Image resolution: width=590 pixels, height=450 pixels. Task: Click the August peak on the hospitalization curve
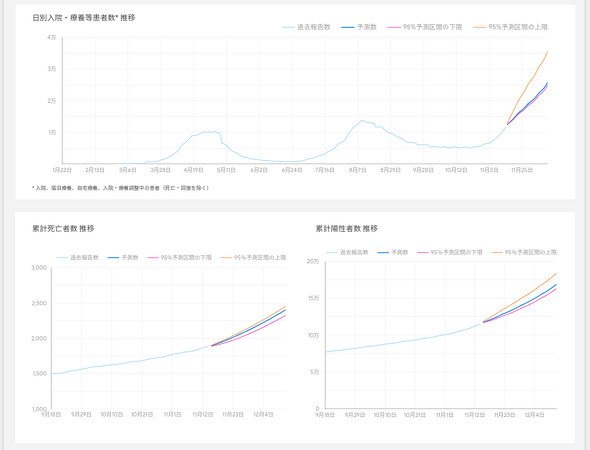[362, 121]
